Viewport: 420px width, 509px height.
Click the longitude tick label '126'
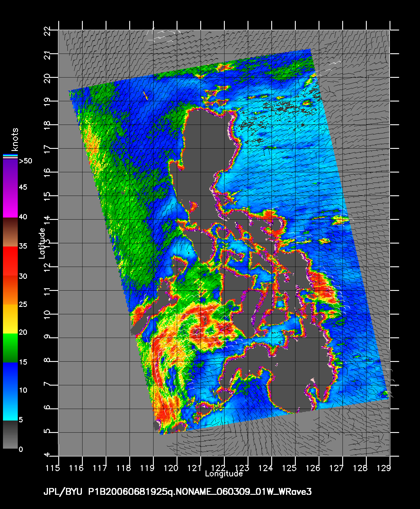click(313, 468)
